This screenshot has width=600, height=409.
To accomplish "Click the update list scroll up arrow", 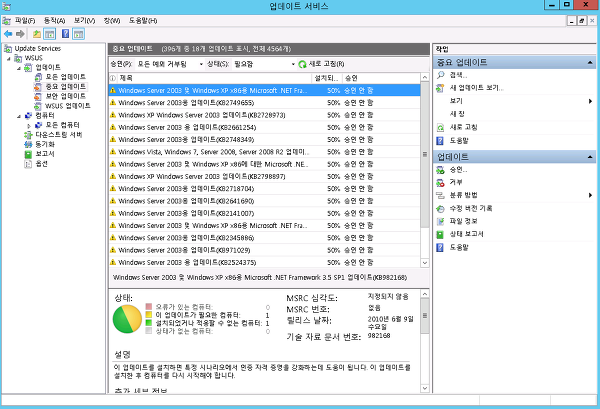I will (425, 78).
